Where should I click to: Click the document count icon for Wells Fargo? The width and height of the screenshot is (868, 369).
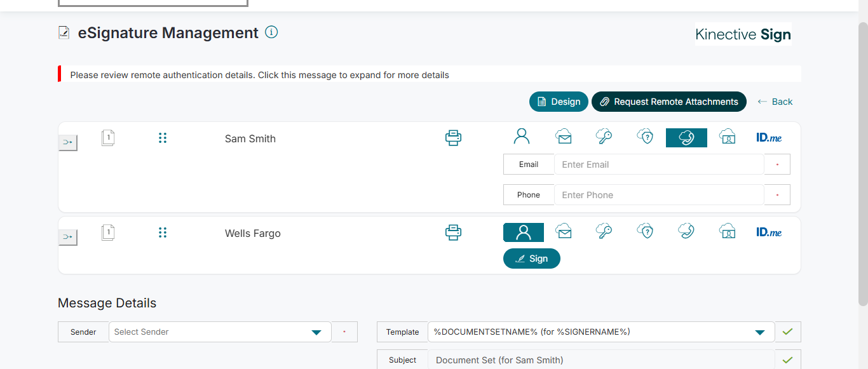(108, 232)
